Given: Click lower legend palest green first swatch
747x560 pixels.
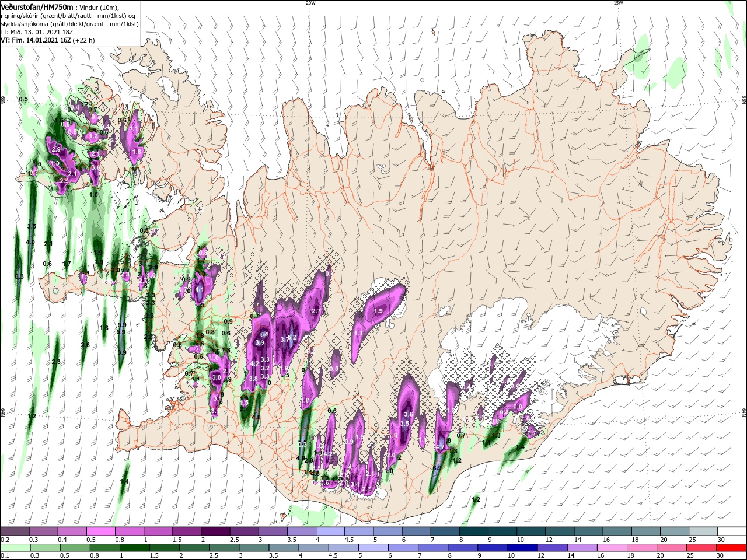Looking at the screenshot, I should [x=15, y=548].
